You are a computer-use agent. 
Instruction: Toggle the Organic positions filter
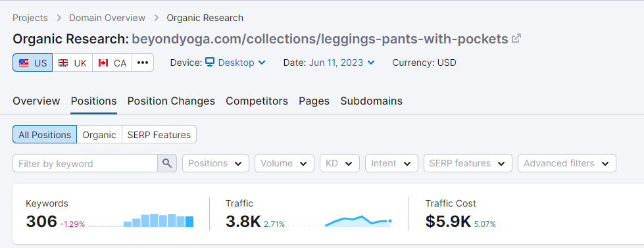(x=99, y=135)
